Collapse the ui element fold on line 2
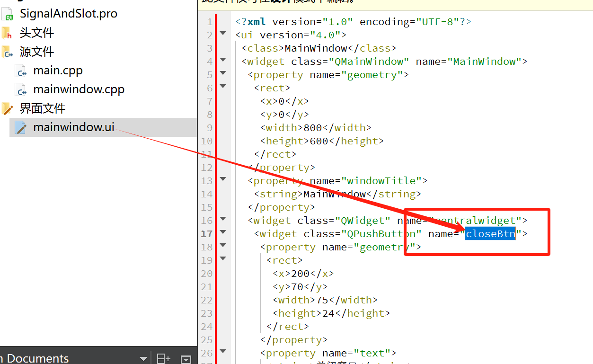 [x=223, y=33]
